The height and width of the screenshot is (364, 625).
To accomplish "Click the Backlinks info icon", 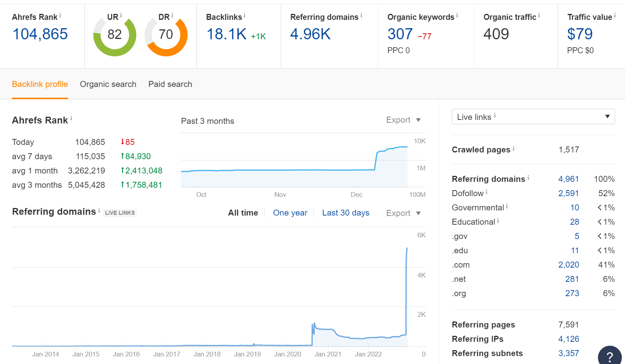I will (244, 15).
